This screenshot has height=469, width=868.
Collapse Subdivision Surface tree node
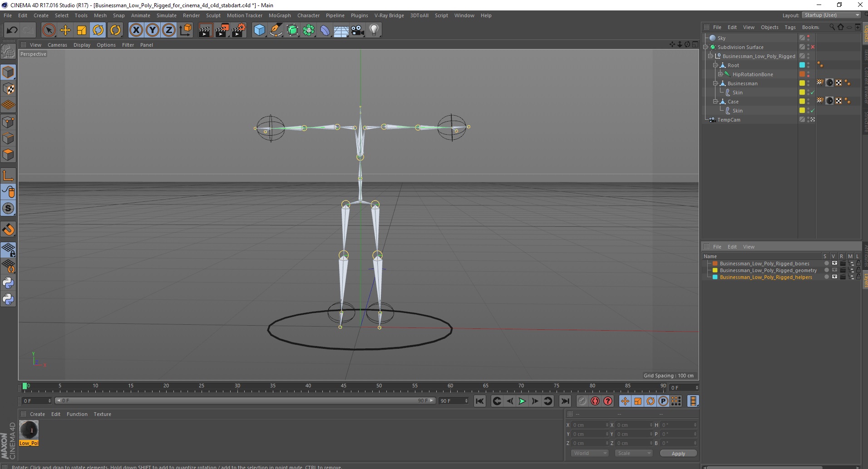tap(706, 47)
